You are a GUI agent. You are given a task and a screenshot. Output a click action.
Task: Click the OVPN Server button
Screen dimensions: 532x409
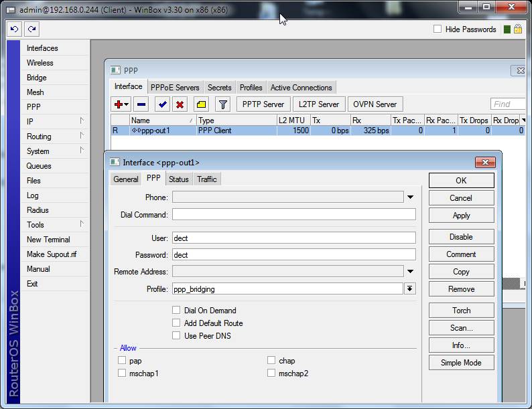click(x=375, y=104)
